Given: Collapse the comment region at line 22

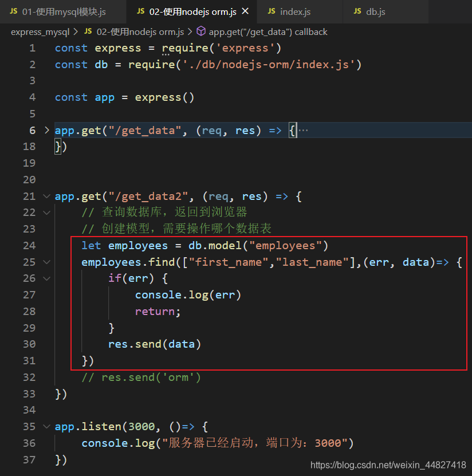Looking at the screenshot, I should pos(47,213).
